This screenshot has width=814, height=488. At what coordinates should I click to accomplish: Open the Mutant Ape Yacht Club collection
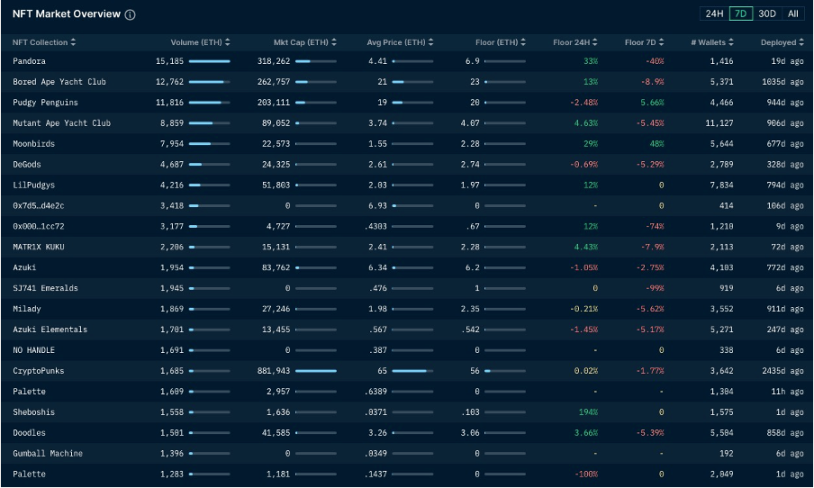[x=62, y=124]
